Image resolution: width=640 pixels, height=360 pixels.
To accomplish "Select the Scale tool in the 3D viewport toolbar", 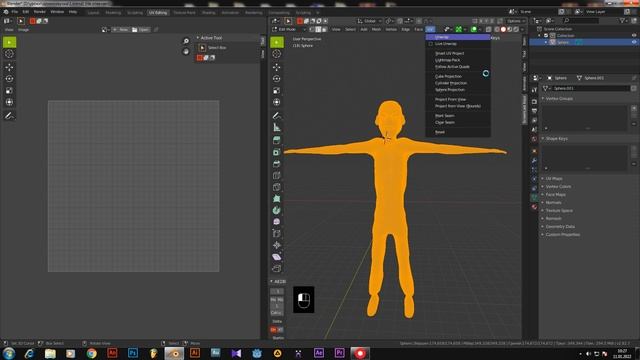I will coord(277,90).
